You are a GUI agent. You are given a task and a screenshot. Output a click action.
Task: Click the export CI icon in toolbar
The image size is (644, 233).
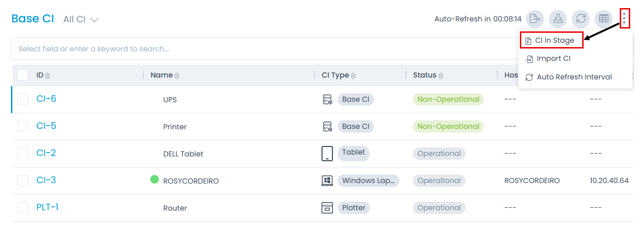click(x=535, y=19)
